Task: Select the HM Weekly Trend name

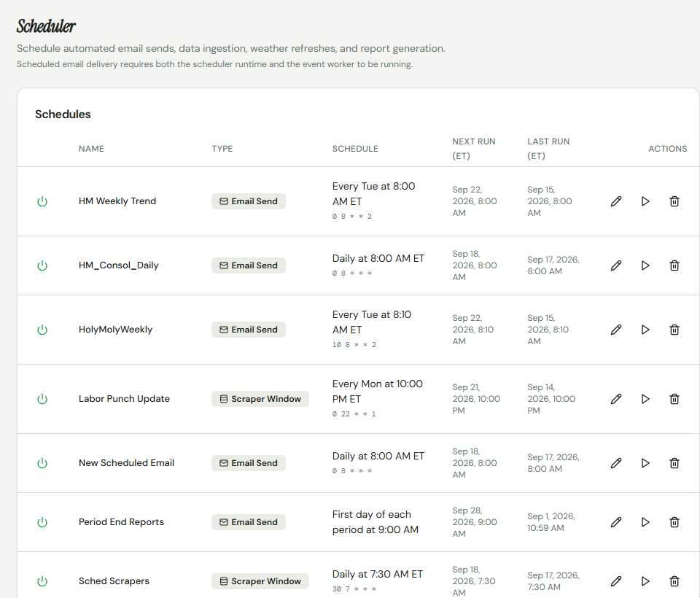Action: (x=117, y=201)
